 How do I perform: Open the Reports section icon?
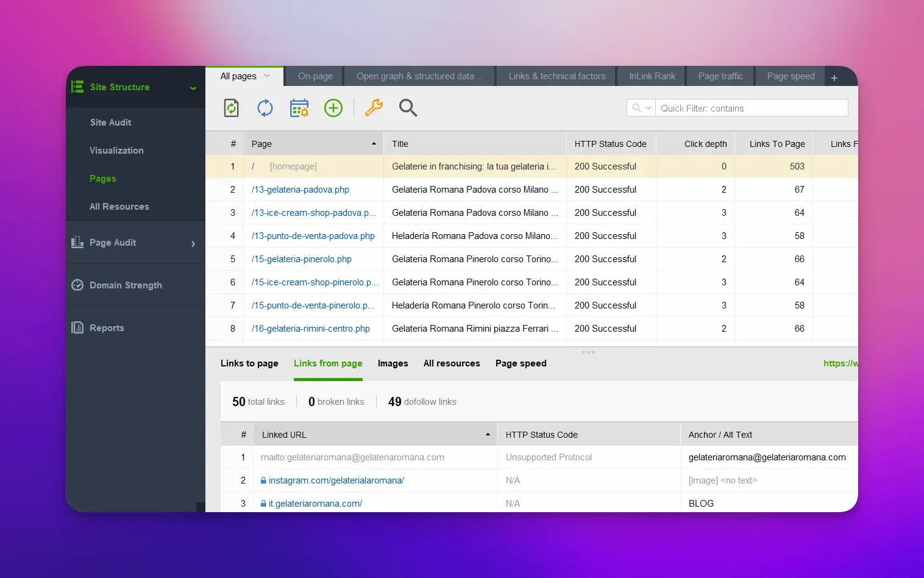point(77,327)
